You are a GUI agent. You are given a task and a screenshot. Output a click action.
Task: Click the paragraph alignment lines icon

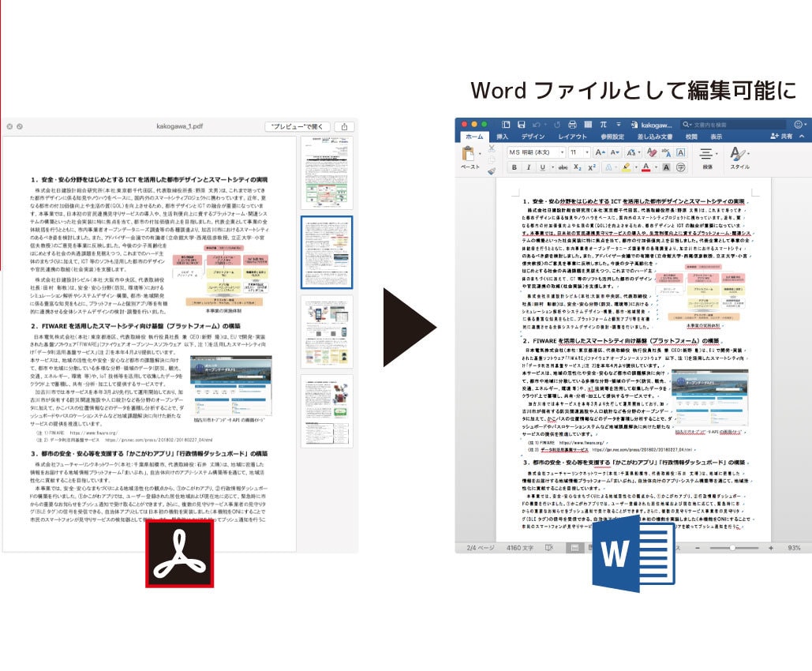(x=705, y=153)
